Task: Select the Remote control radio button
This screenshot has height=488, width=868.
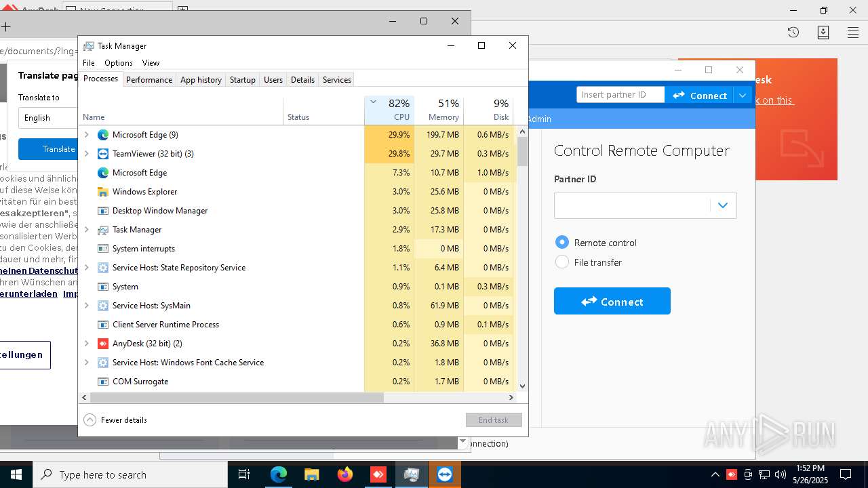Action: point(561,242)
